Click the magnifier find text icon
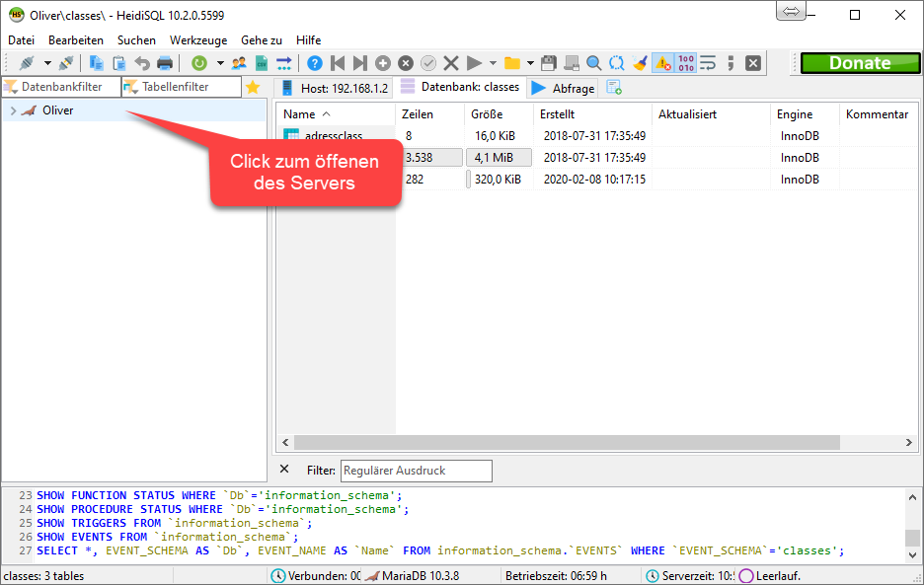The width and height of the screenshot is (924, 585). pyautogui.click(x=594, y=63)
